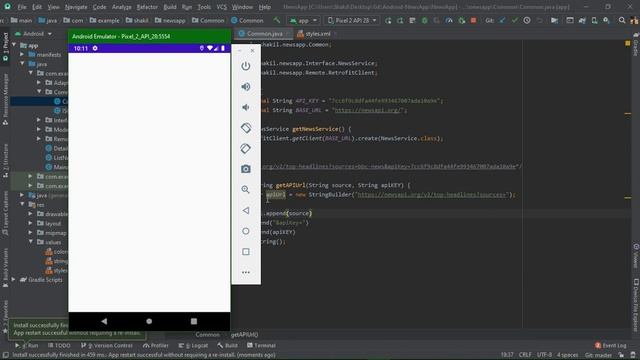Toggle the Structure side panel
This screenshot has height=360, width=640.
click(x=5, y=160)
